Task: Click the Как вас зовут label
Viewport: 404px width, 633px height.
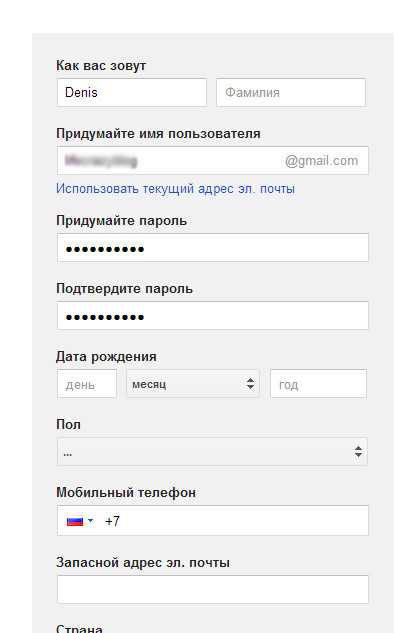Action: (101, 65)
